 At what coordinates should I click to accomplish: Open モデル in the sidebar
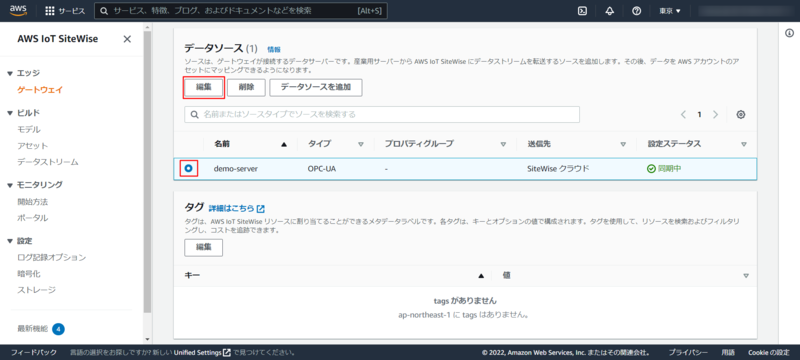coord(29,130)
